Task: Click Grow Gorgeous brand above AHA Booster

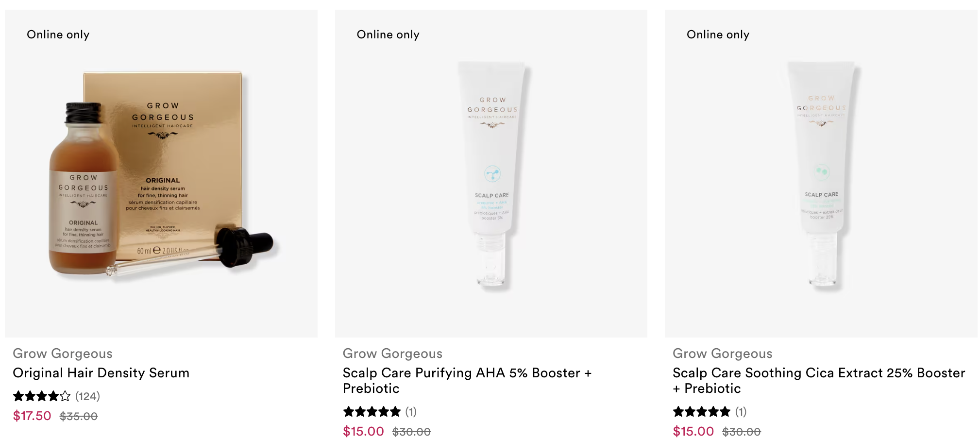Action: pos(392,354)
